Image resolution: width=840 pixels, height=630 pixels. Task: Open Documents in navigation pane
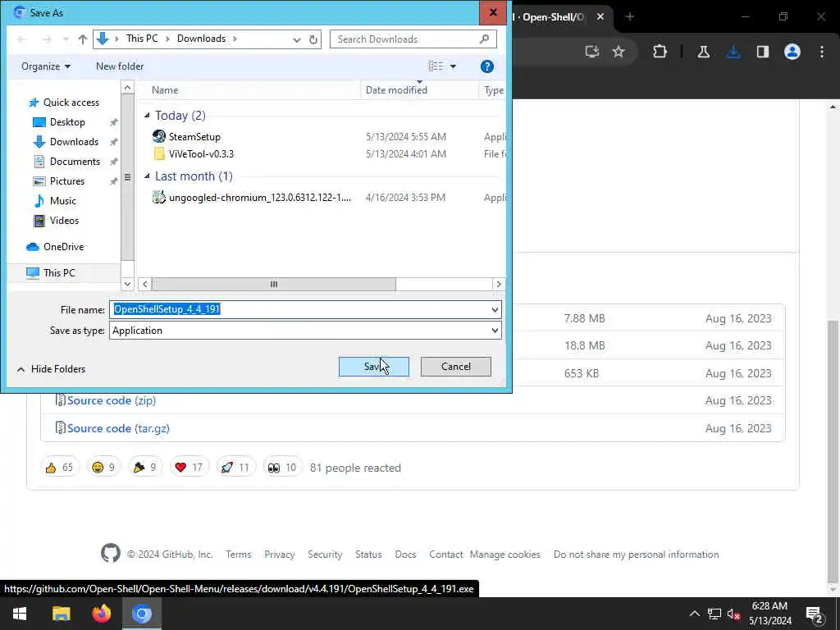click(75, 162)
